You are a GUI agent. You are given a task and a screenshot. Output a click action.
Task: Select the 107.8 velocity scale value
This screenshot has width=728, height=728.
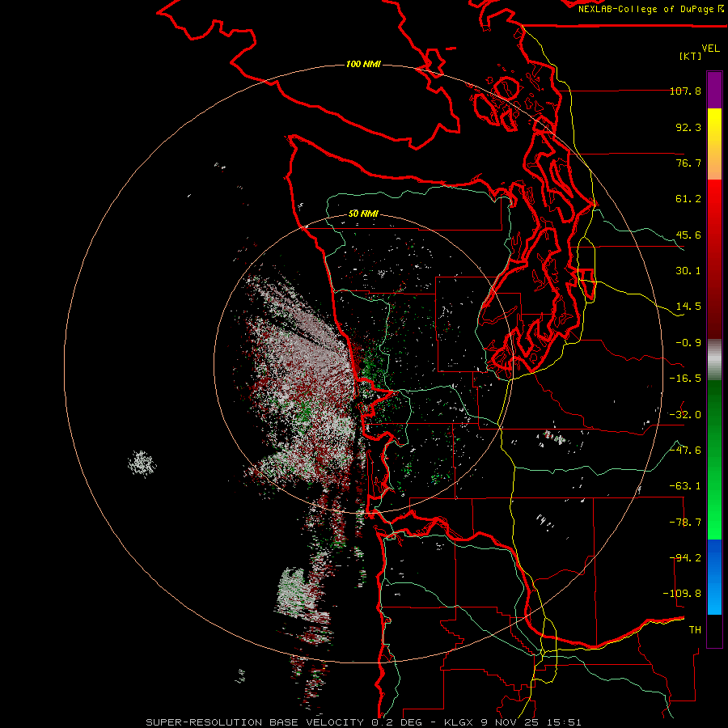[x=685, y=91]
